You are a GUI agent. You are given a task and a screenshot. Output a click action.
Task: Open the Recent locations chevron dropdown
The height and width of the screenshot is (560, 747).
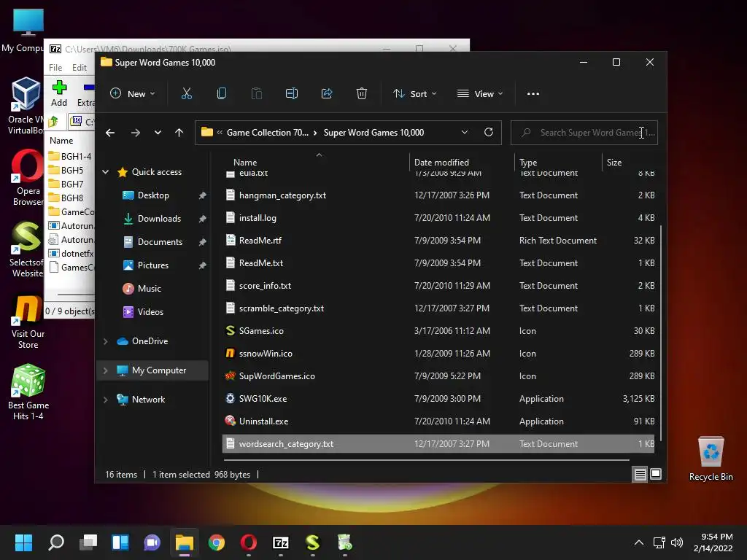point(158,133)
